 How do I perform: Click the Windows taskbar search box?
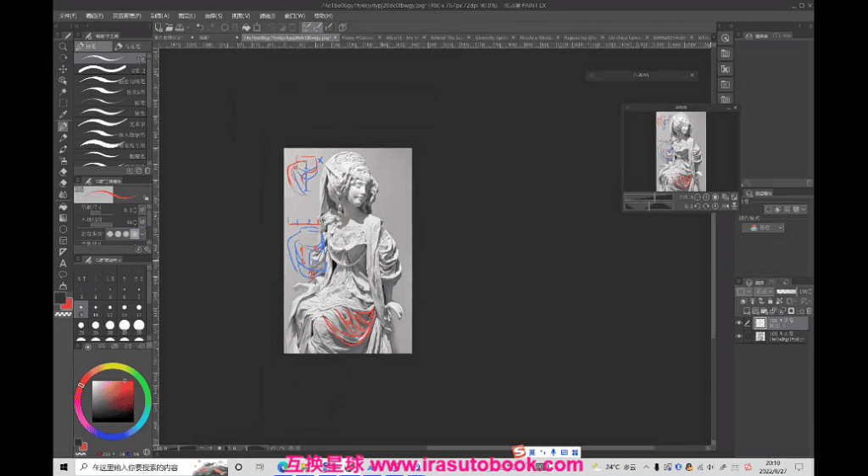pyautogui.click(x=136, y=467)
